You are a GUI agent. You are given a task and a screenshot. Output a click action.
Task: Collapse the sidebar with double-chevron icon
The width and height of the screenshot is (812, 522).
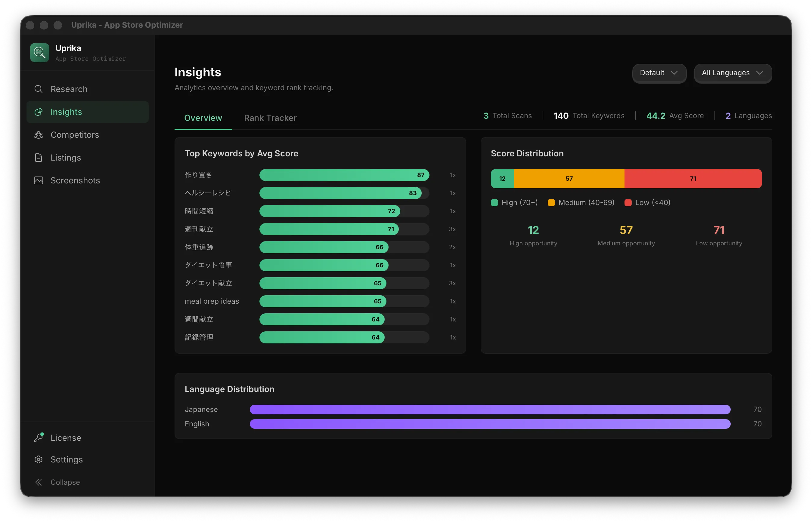38,482
